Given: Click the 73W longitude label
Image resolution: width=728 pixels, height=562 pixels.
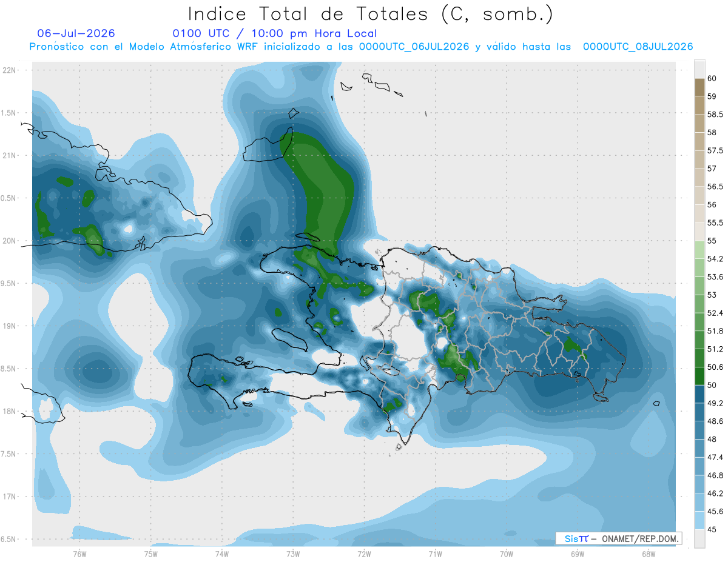Looking at the screenshot, I should pyautogui.click(x=293, y=554).
